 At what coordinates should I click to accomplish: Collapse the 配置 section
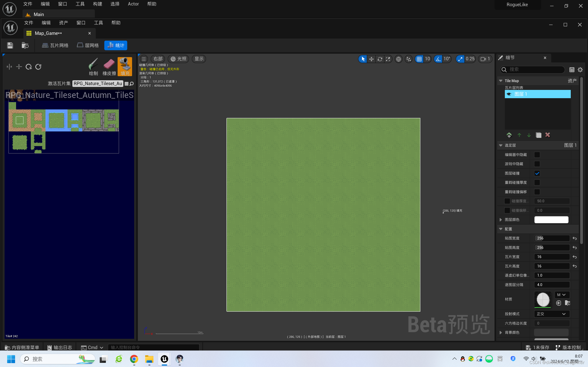pos(500,229)
